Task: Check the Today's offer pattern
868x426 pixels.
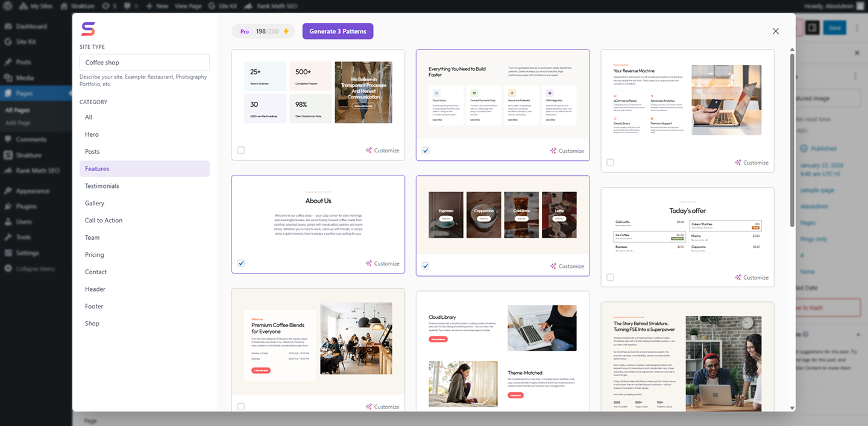Action: [611, 277]
